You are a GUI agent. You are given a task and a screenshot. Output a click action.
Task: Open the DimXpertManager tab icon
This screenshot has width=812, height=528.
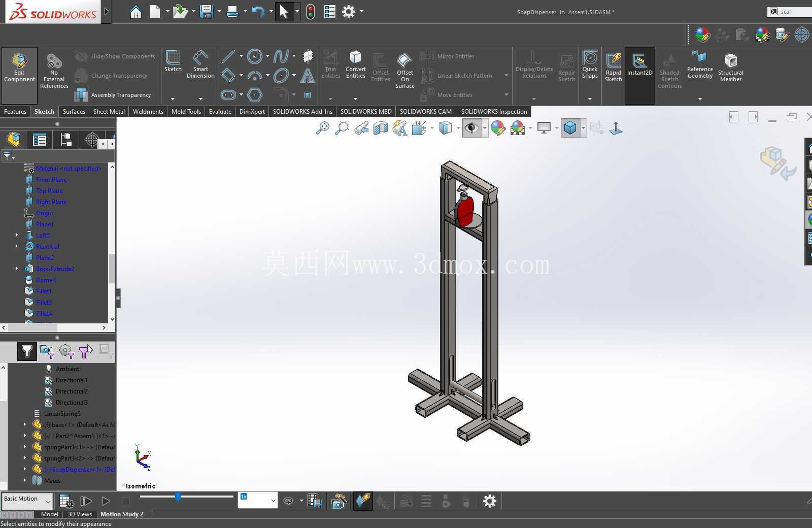(x=91, y=140)
